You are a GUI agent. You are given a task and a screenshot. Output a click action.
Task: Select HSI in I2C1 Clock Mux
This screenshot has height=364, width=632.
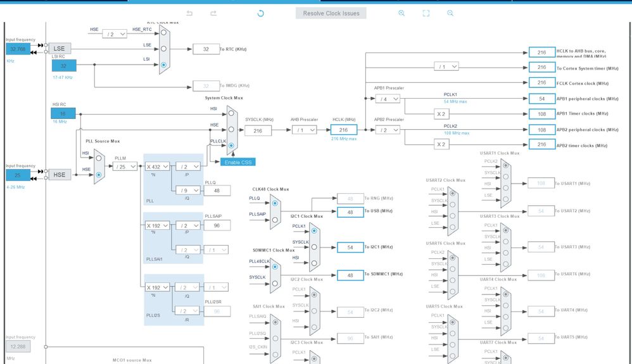click(x=314, y=263)
